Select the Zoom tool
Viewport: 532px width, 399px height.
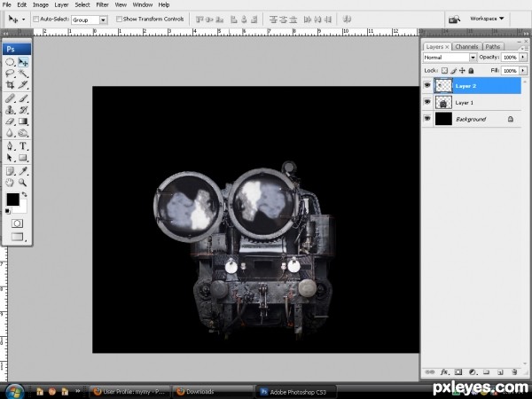pos(23,183)
